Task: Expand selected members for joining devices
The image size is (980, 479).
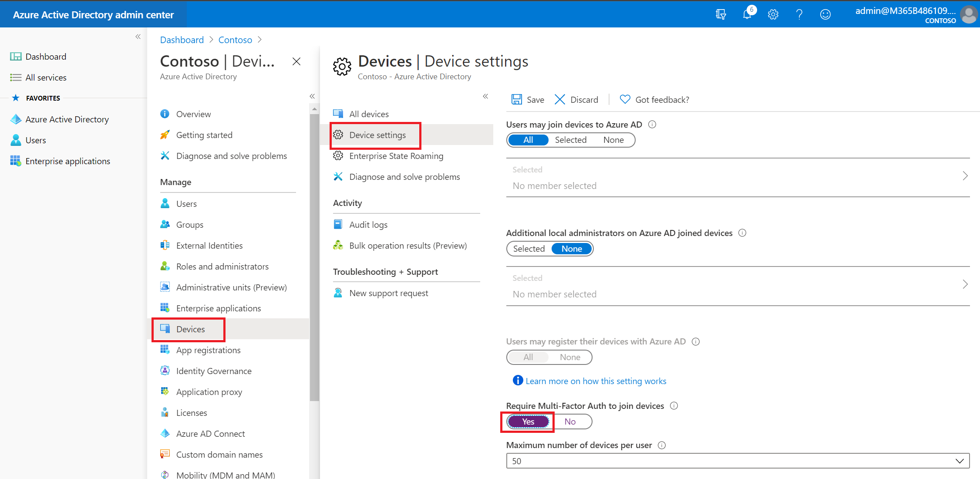Action: [965, 176]
